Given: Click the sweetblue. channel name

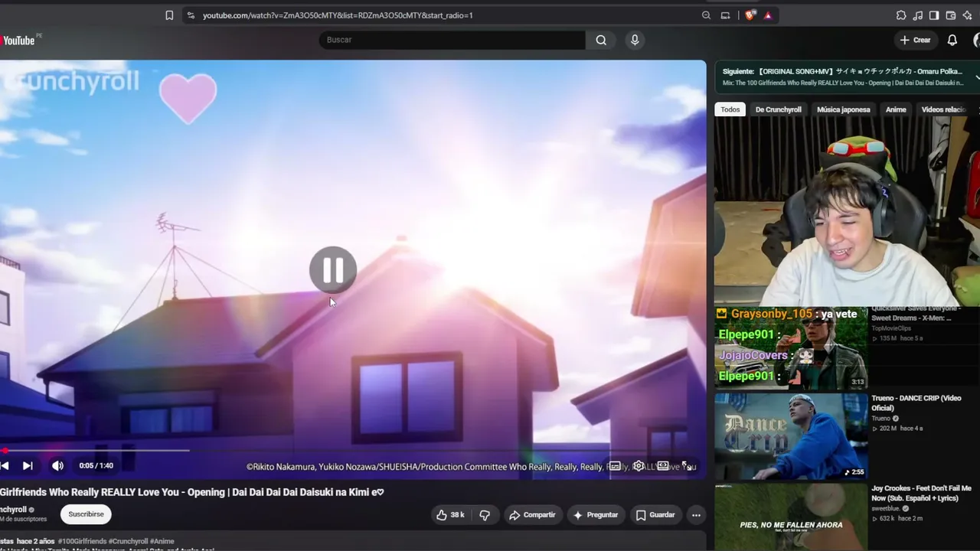Looking at the screenshot, I should (x=887, y=509).
